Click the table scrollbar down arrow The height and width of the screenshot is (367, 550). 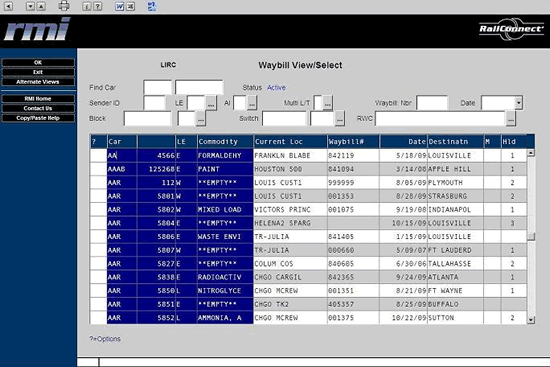click(531, 320)
